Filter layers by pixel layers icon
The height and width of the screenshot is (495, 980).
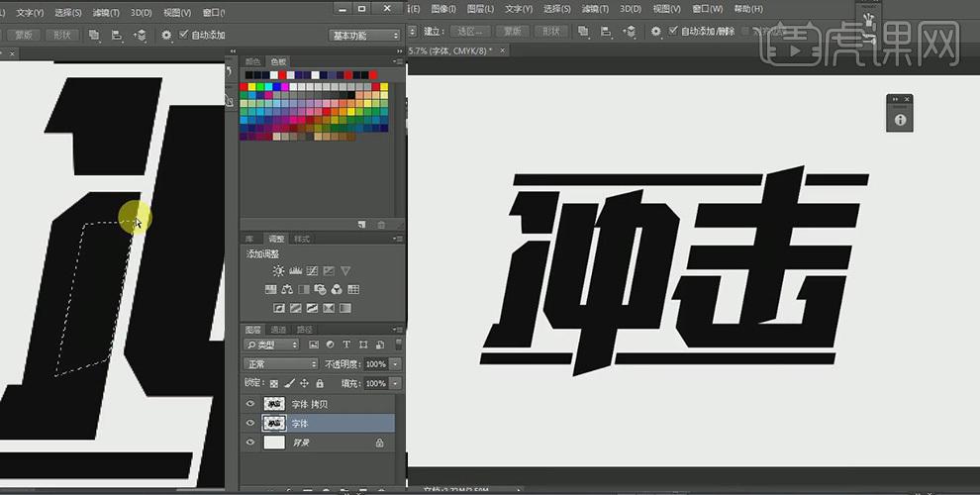point(314,345)
